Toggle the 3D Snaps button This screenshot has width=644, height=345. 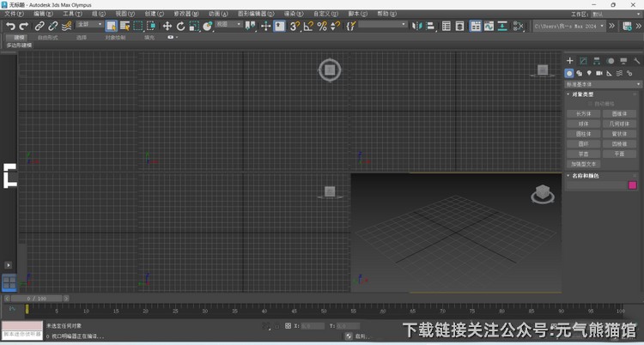(295, 27)
